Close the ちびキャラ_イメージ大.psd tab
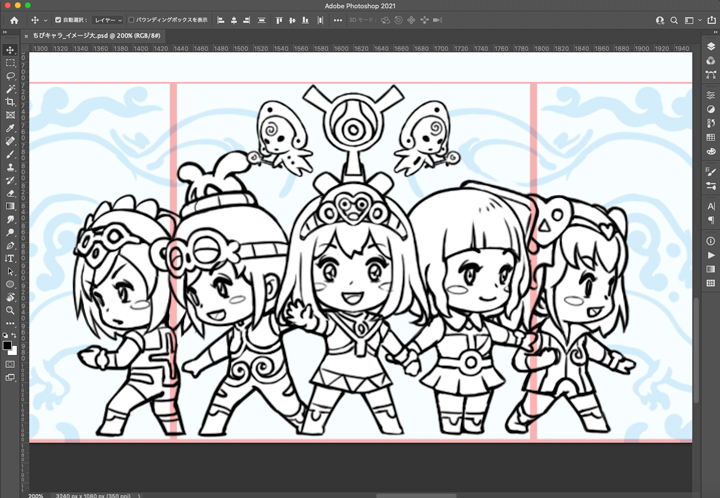The width and height of the screenshot is (720, 498). click(x=26, y=36)
